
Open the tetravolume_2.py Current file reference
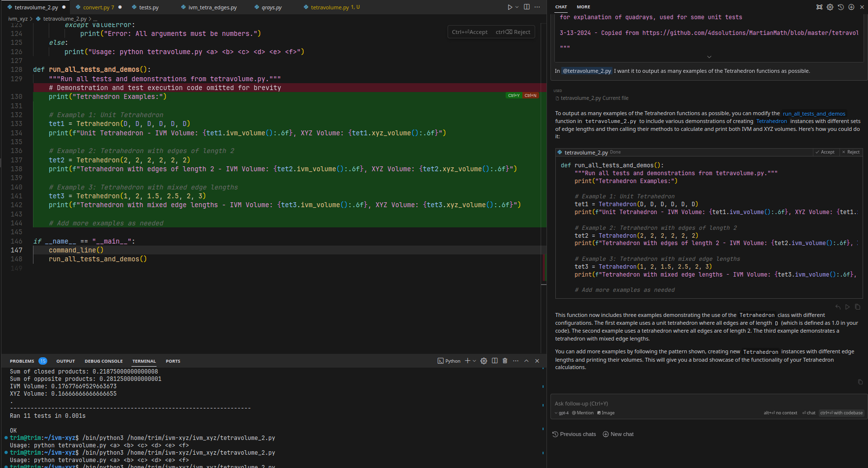pyautogui.click(x=592, y=98)
